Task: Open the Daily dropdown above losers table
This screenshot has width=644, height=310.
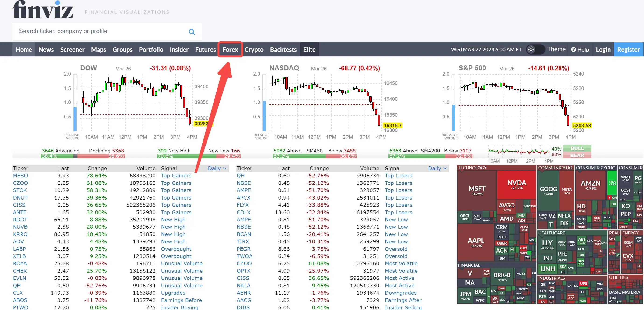Action: click(x=437, y=168)
